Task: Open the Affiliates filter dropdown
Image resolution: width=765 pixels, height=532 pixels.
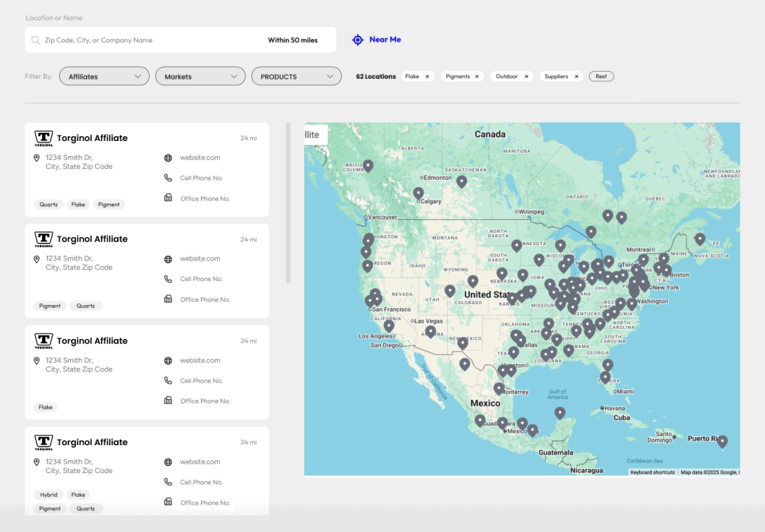Action: (x=104, y=76)
